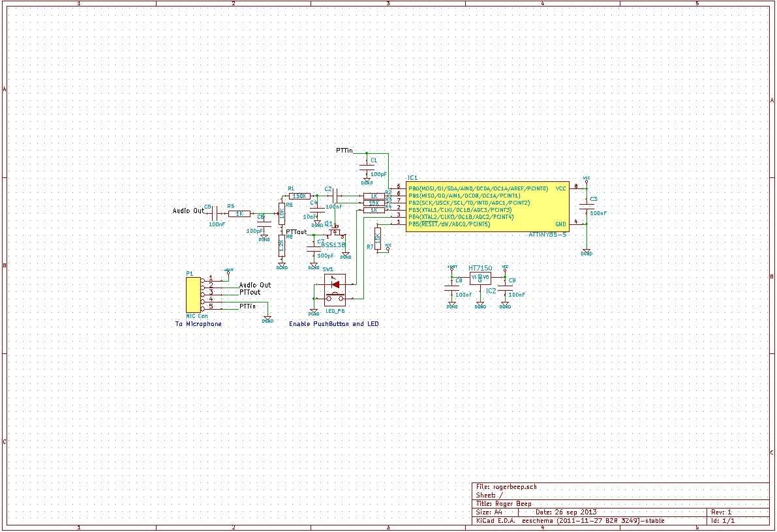Click capacitor C5 beside Audio Out input
This screenshot has height=532, width=777.
215,213
